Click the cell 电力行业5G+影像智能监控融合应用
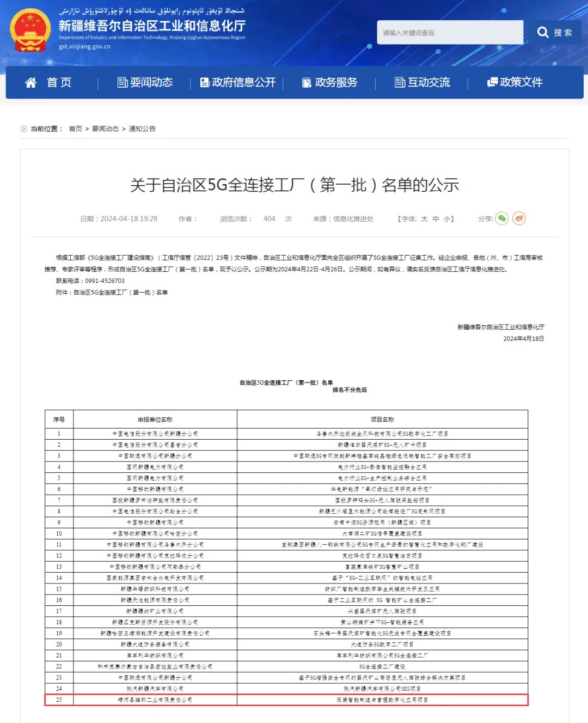 (382, 467)
